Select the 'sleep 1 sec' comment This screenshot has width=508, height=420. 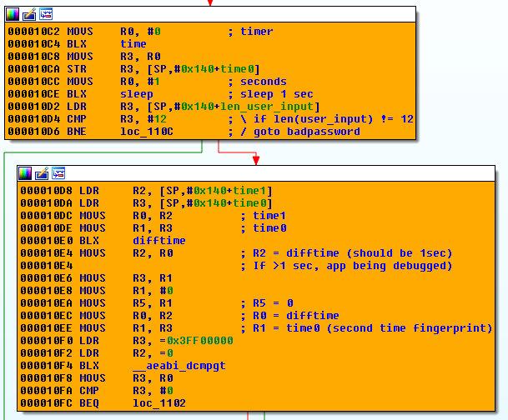click(x=274, y=94)
